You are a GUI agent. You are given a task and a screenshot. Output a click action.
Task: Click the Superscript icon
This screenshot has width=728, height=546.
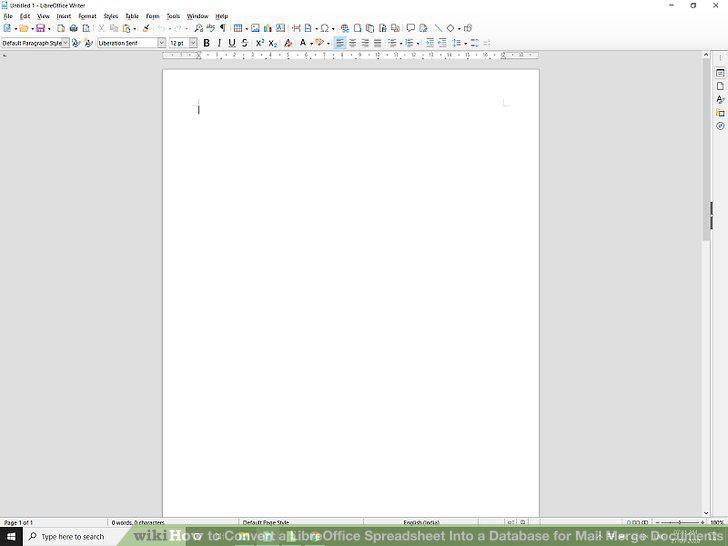point(260,43)
